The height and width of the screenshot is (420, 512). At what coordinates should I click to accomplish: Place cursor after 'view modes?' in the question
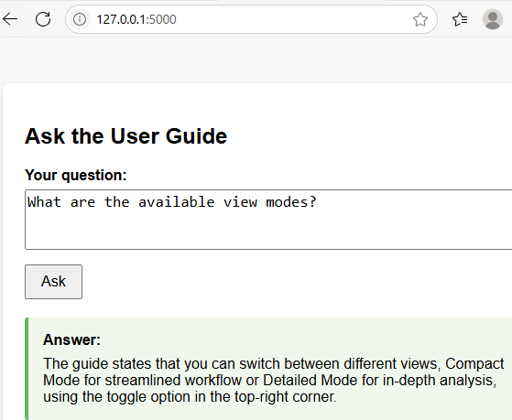(x=318, y=202)
